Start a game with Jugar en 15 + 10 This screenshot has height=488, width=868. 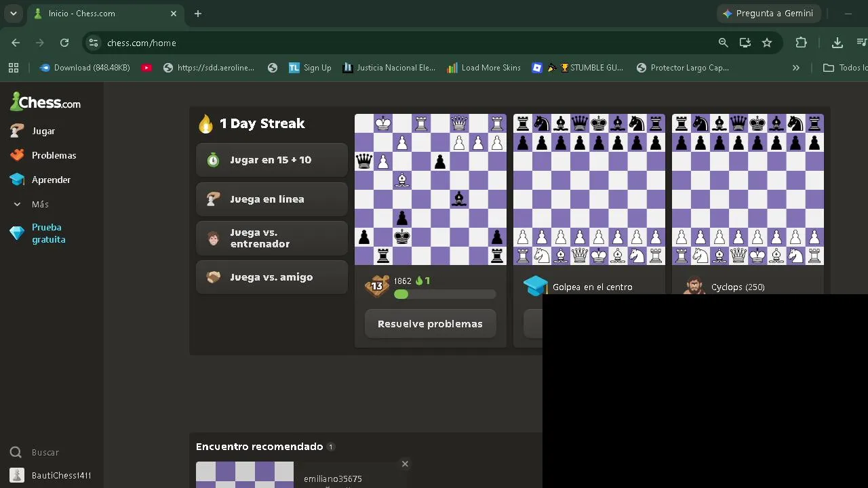pos(272,160)
